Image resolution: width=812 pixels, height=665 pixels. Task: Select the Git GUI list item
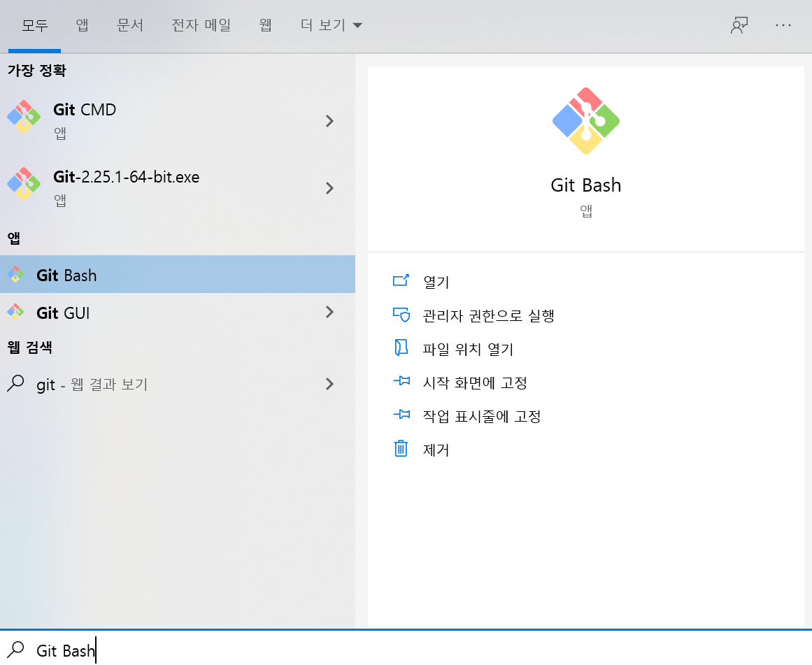pos(178,313)
